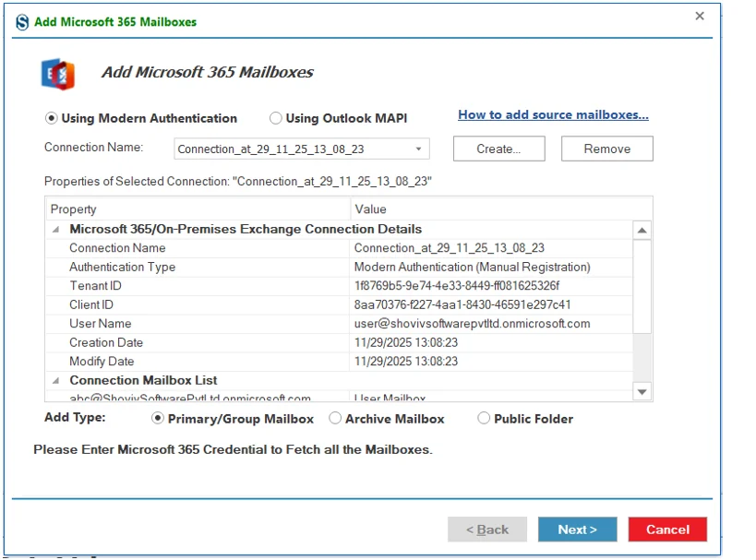Click Creation Date value 11/29/2025 13:08:23

pos(406,342)
